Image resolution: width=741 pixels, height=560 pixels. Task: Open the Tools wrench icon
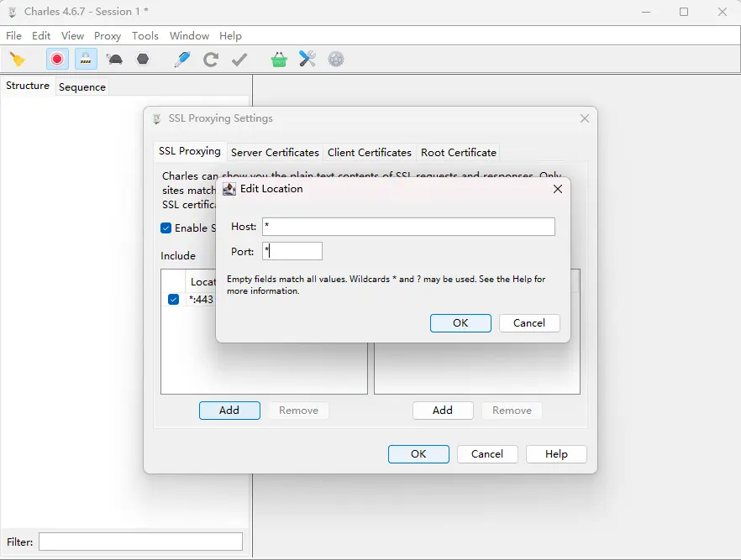[307, 59]
